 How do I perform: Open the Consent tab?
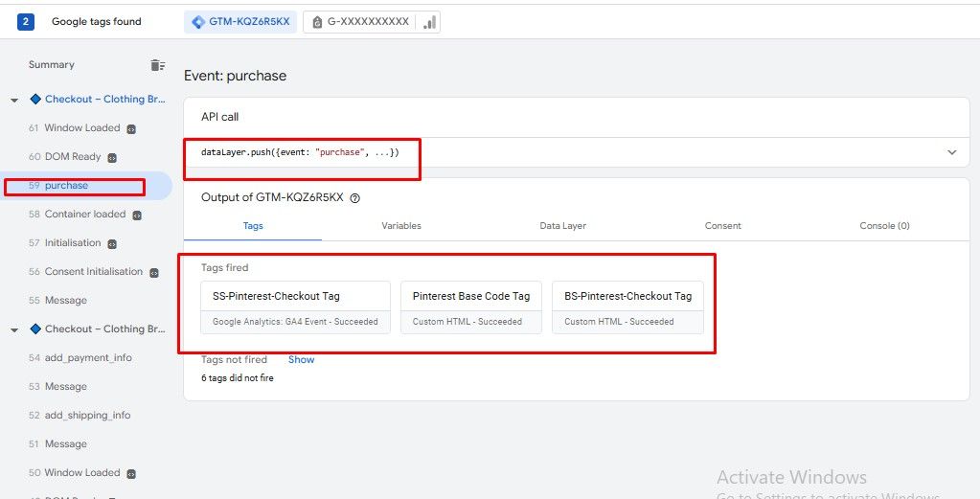[x=722, y=226]
